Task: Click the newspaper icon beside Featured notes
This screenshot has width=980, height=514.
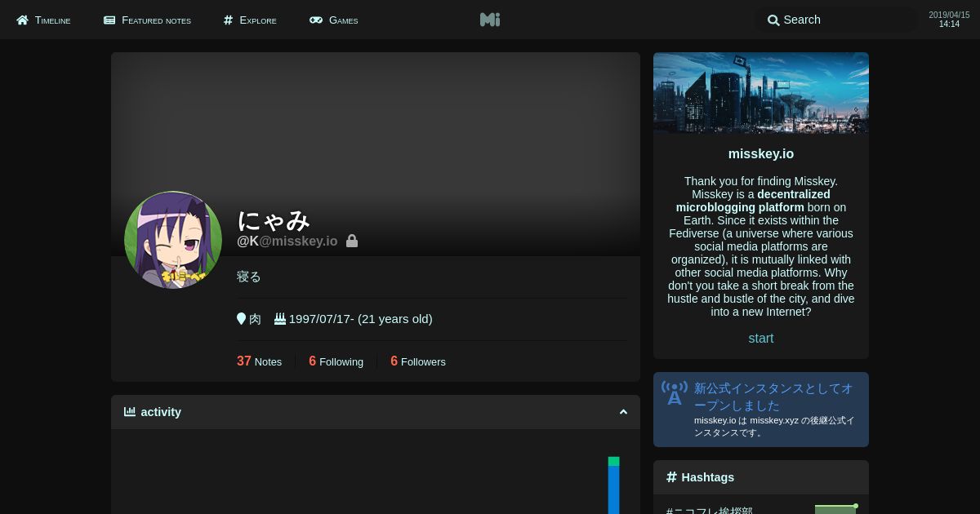Action: 109,20
